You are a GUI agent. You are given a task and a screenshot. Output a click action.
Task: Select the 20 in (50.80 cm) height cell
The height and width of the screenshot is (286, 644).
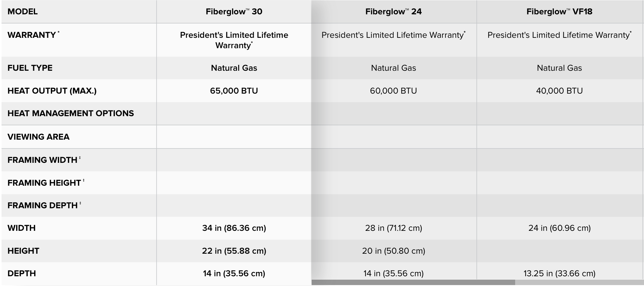(x=393, y=251)
